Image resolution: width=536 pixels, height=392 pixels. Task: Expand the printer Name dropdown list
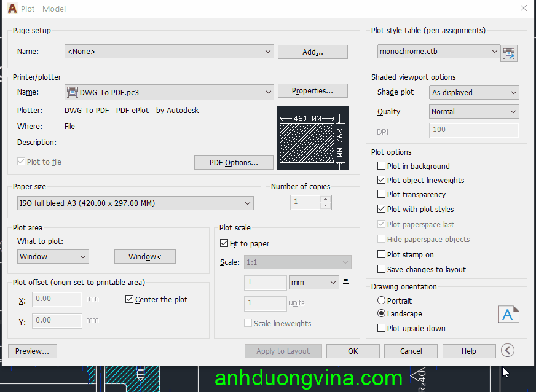coord(169,92)
